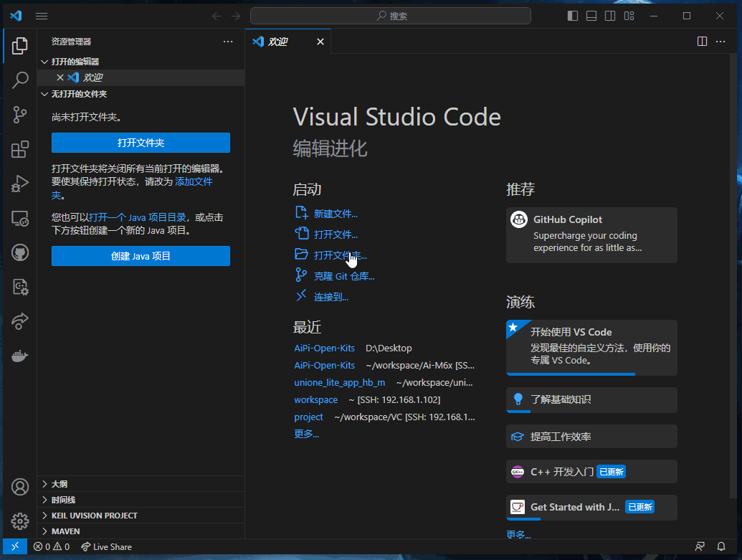
Task: Click the notifications bell in status bar
Action: tap(721, 547)
